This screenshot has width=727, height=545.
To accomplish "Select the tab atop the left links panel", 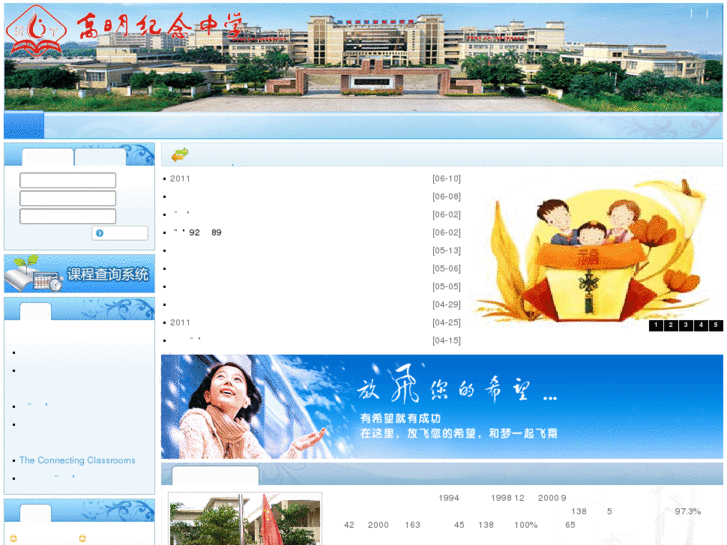I will [35, 312].
